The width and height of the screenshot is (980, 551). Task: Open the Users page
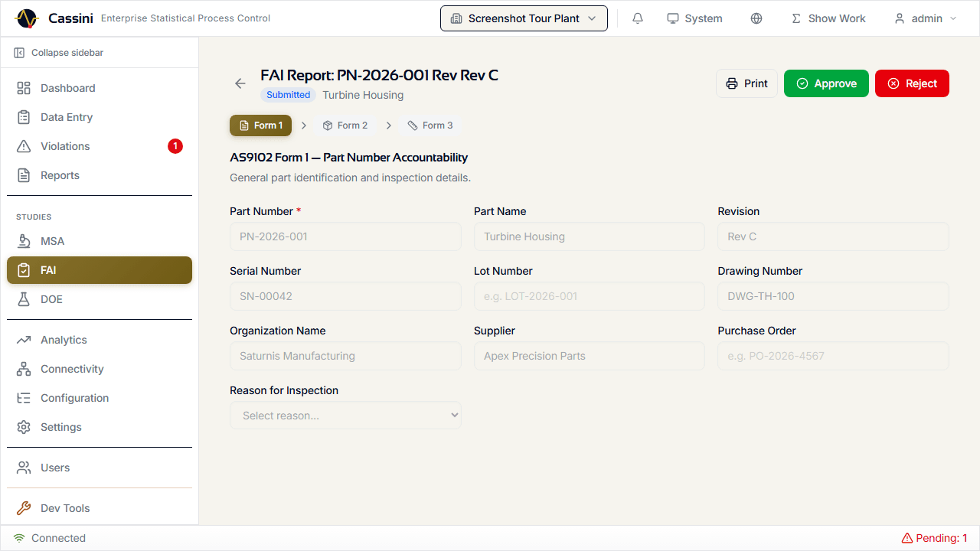pos(55,467)
